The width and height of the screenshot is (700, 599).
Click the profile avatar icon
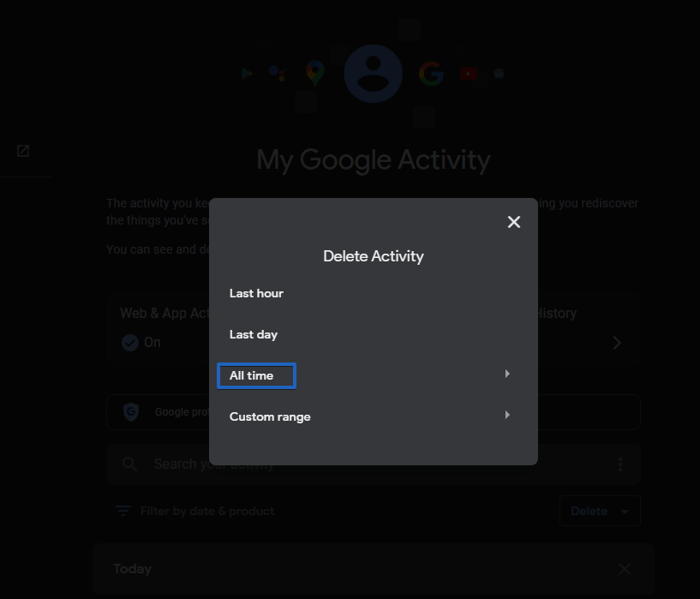(x=373, y=74)
